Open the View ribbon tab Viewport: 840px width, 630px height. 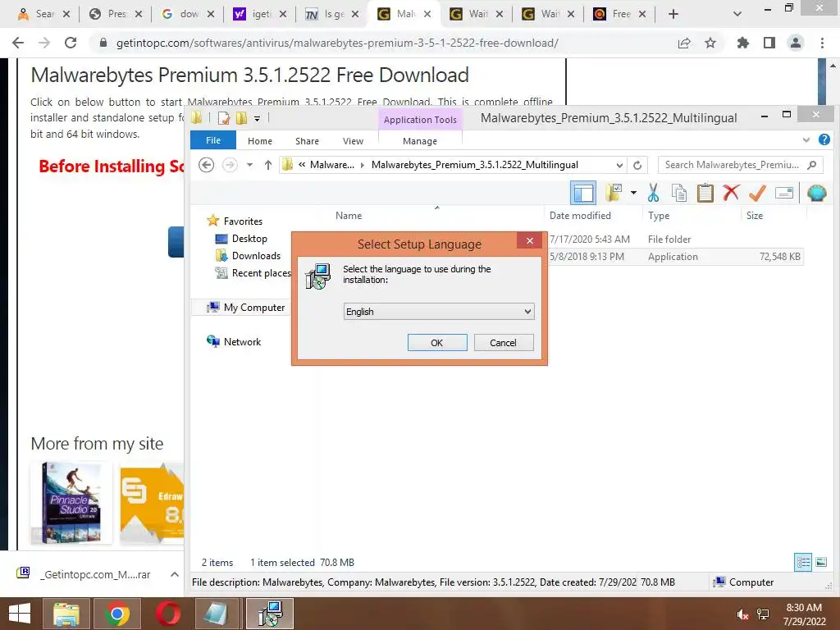click(353, 141)
